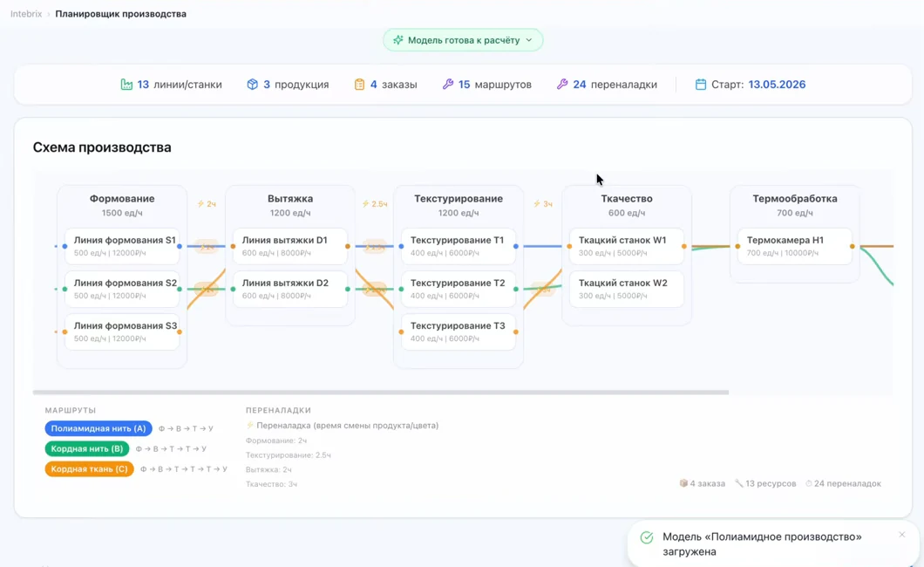Image resolution: width=924 pixels, height=567 pixels.
Task: Click the horizontal scrollbar under the scheme
Action: click(381, 392)
